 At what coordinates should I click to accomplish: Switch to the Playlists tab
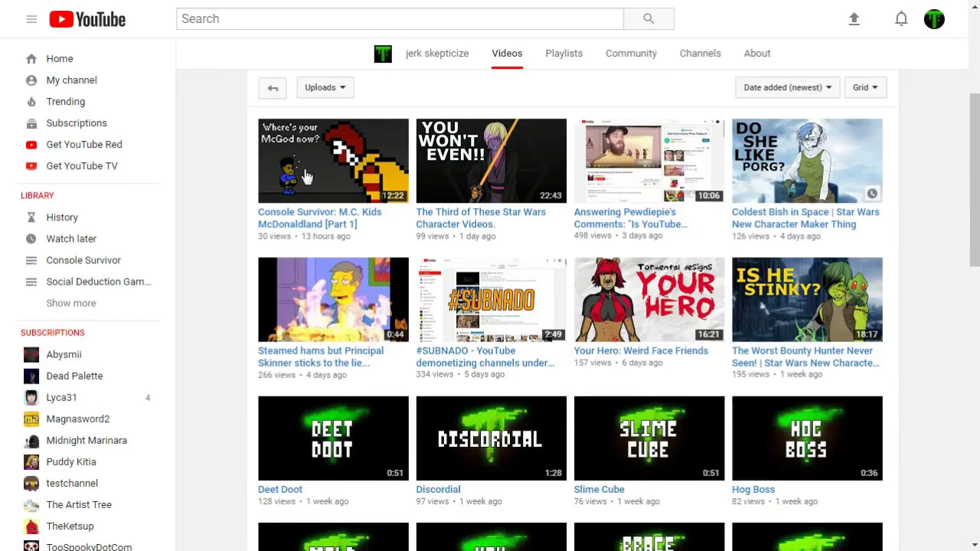(x=563, y=54)
